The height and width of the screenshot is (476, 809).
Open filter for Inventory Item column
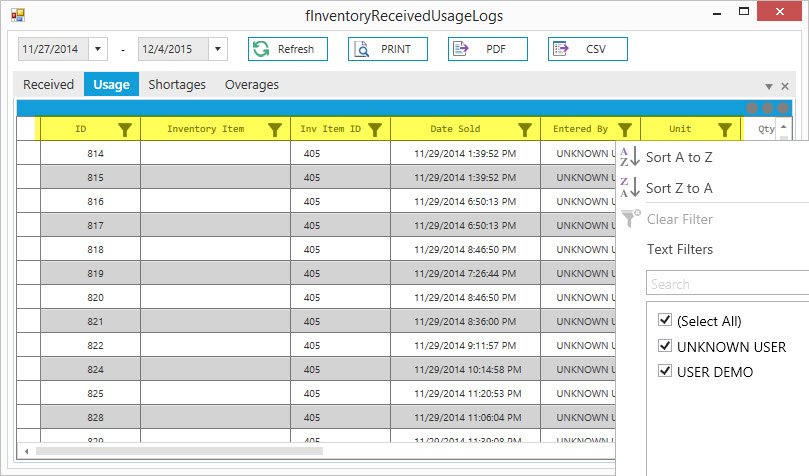(275, 129)
